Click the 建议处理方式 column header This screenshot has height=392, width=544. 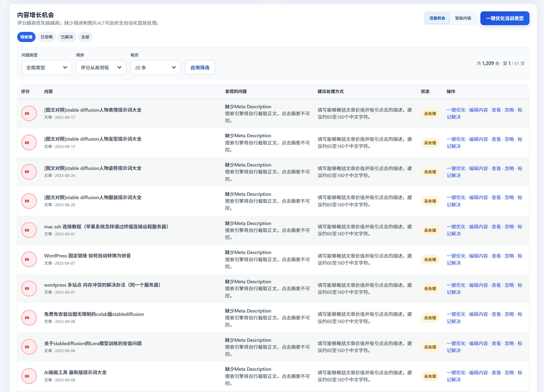tap(331, 91)
